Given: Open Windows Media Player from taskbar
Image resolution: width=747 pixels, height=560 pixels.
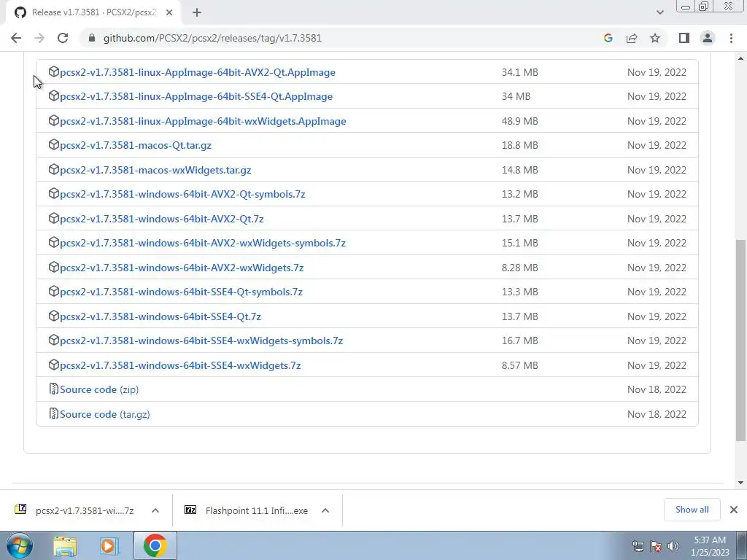Looking at the screenshot, I should pyautogui.click(x=109, y=546).
